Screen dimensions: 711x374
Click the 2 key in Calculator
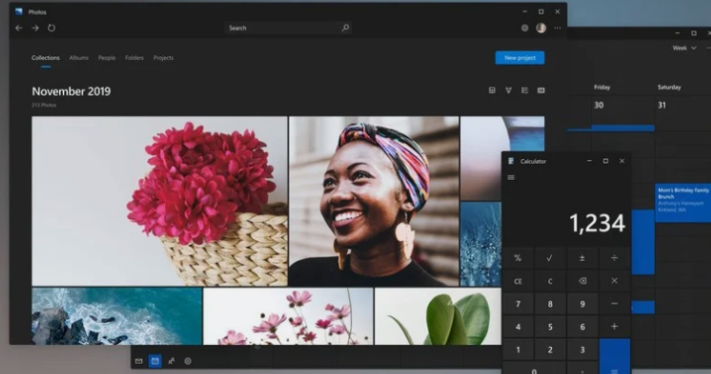tap(550, 350)
